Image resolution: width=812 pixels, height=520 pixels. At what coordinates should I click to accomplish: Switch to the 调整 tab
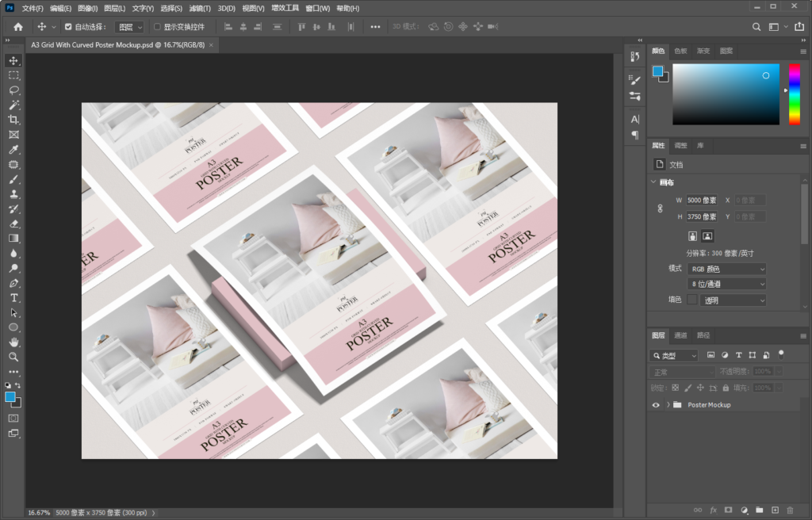click(x=680, y=146)
